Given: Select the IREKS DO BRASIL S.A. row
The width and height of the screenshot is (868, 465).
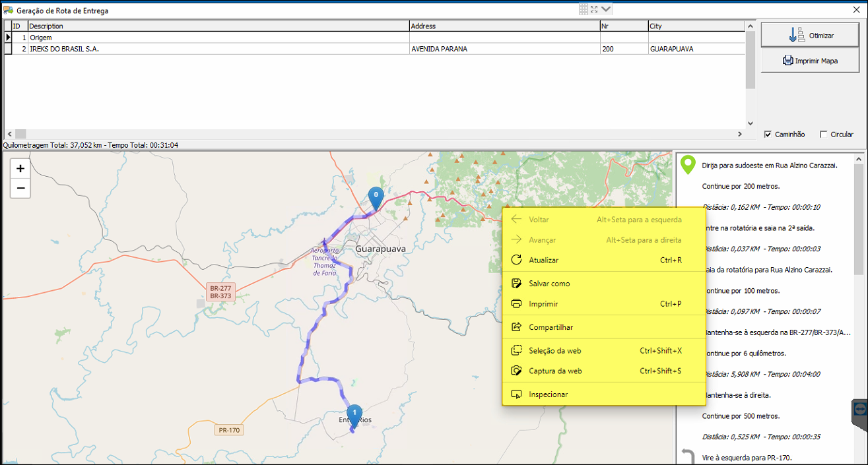Looking at the screenshot, I should click(375, 49).
